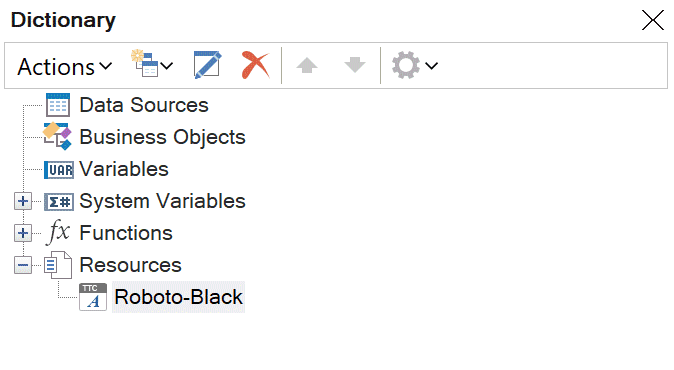Image resolution: width=674 pixels, height=370 pixels.
Task: Click the settings gear icon
Action: click(406, 65)
